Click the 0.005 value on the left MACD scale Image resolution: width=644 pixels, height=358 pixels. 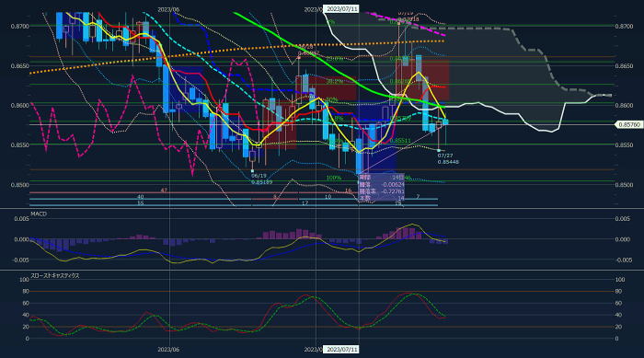21,219
